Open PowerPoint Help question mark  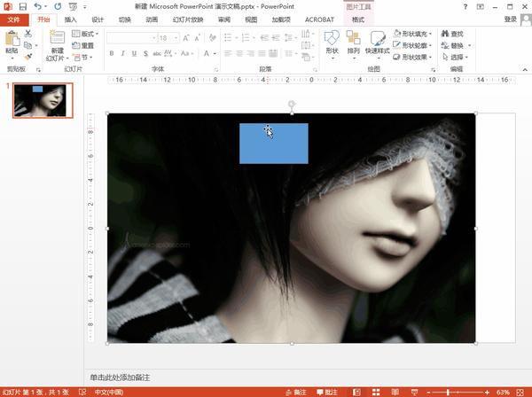[465, 6]
